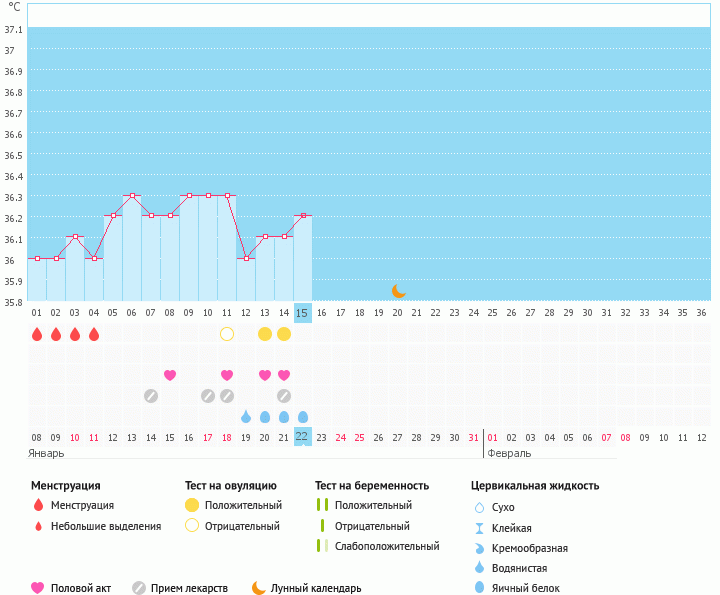The width and height of the screenshot is (720, 595).
Task: Click the 'Февраль' month label
Action: click(509, 453)
